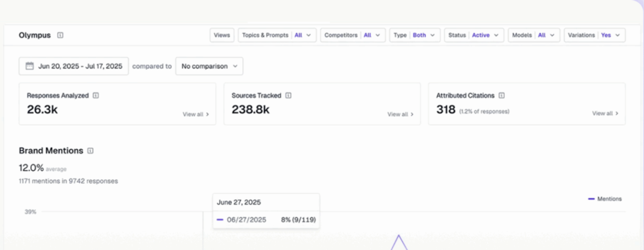This screenshot has width=644, height=250.
Task: Click the Brand Mentions heading
Action: [x=51, y=151]
